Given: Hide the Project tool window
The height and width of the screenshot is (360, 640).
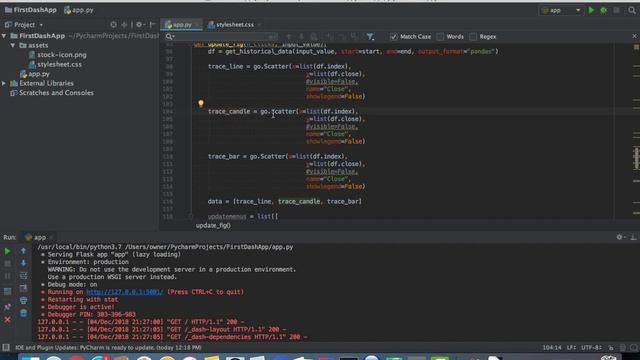Looking at the screenshot, I should [x=152, y=25].
